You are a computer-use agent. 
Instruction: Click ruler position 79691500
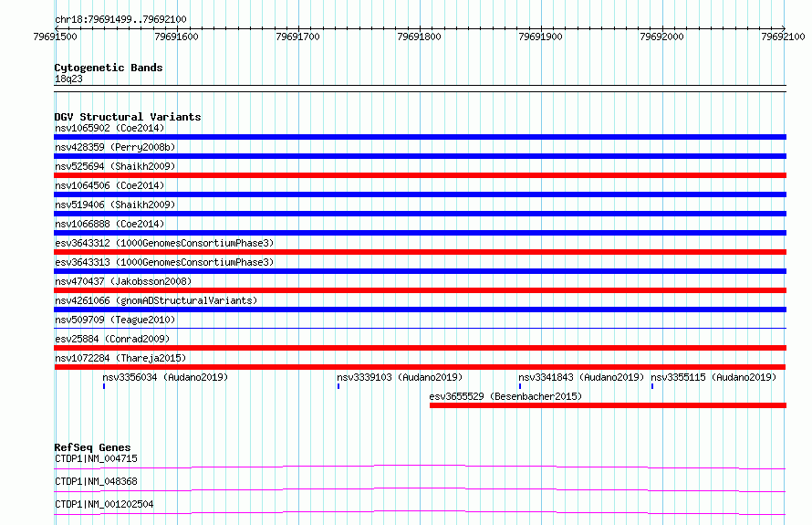pyautogui.click(x=55, y=37)
